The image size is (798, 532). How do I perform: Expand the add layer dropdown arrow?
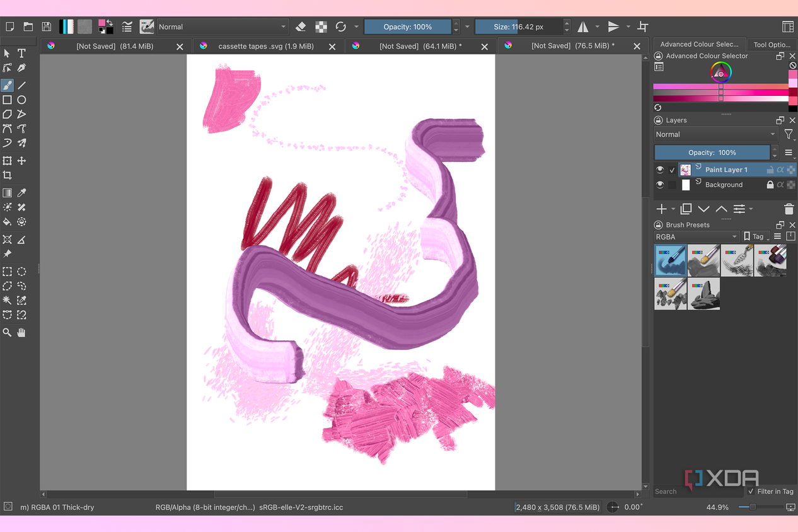pos(673,209)
